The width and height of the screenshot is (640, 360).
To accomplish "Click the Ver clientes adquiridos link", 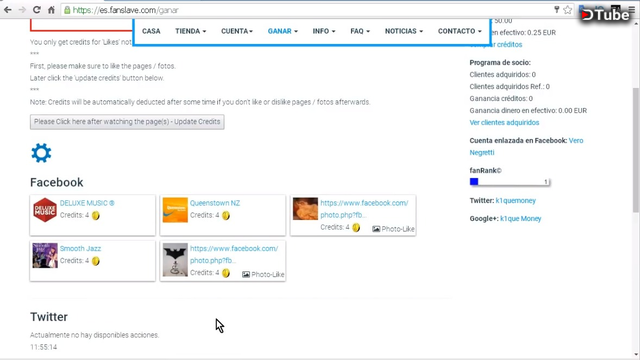I will point(504,122).
